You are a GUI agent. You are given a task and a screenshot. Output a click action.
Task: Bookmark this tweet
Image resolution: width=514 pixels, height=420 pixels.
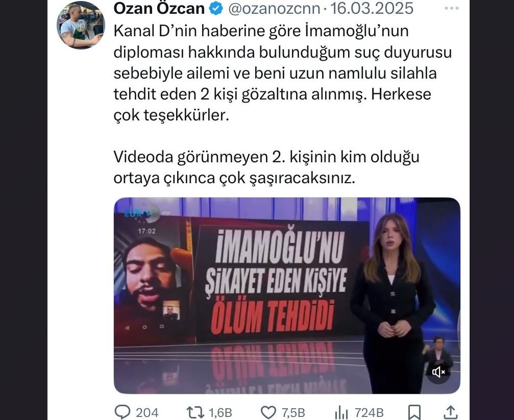pyautogui.click(x=414, y=412)
